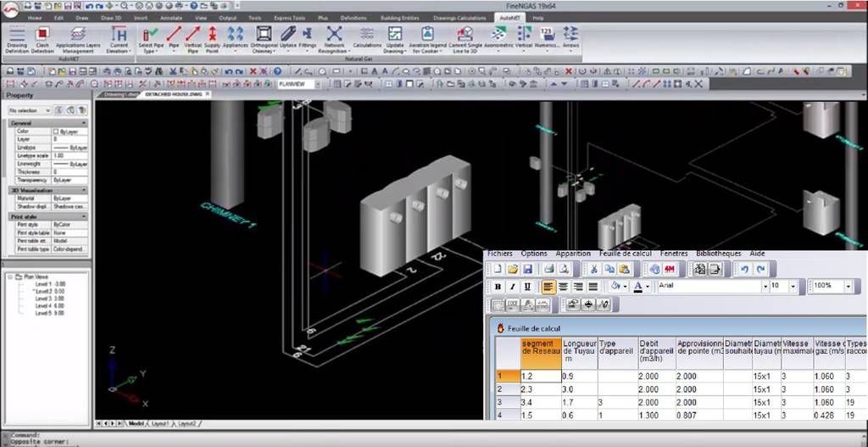Collapse the Print style section
Image resolution: width=868 pixels, height=447 pixels.
84,216
